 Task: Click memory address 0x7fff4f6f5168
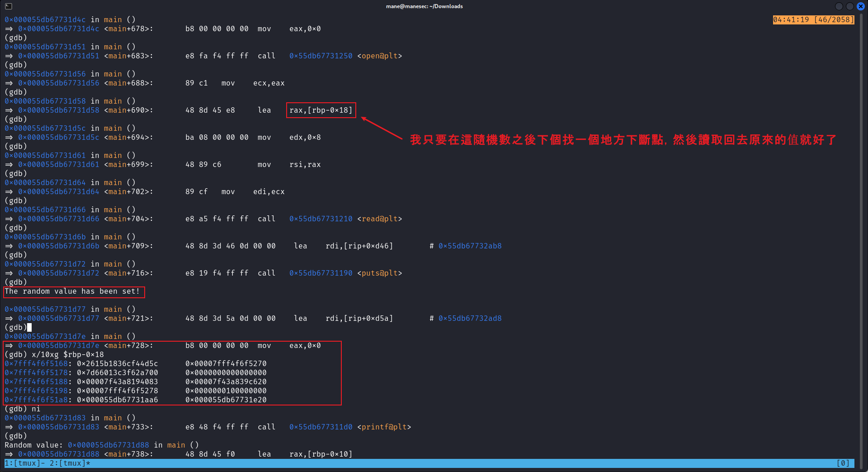coord(36,363)
